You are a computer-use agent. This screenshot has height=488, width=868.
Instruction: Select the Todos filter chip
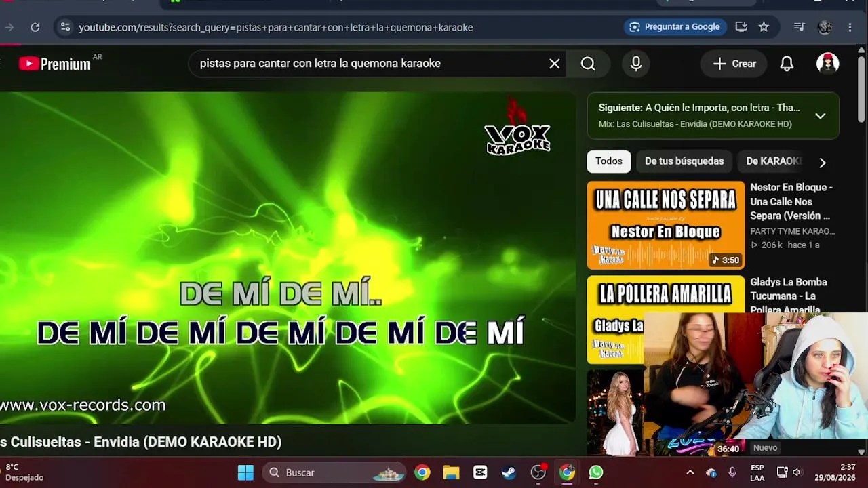(x=609, y=161)
